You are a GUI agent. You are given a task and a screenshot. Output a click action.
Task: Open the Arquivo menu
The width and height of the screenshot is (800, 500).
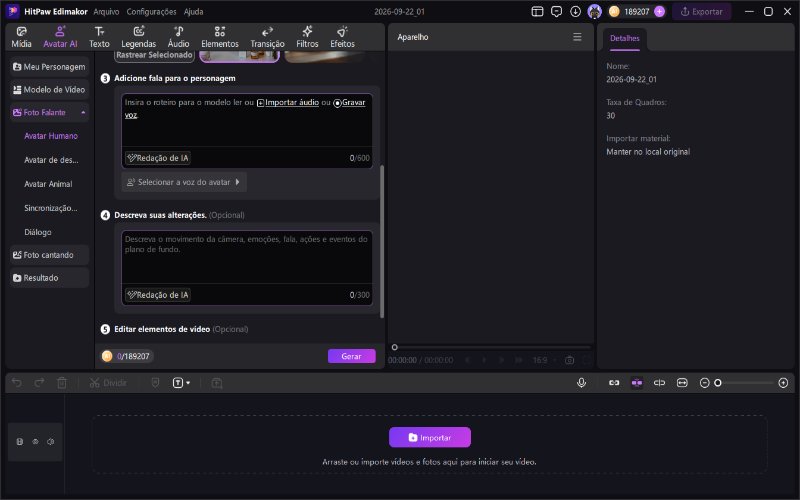tap(106, 11)
